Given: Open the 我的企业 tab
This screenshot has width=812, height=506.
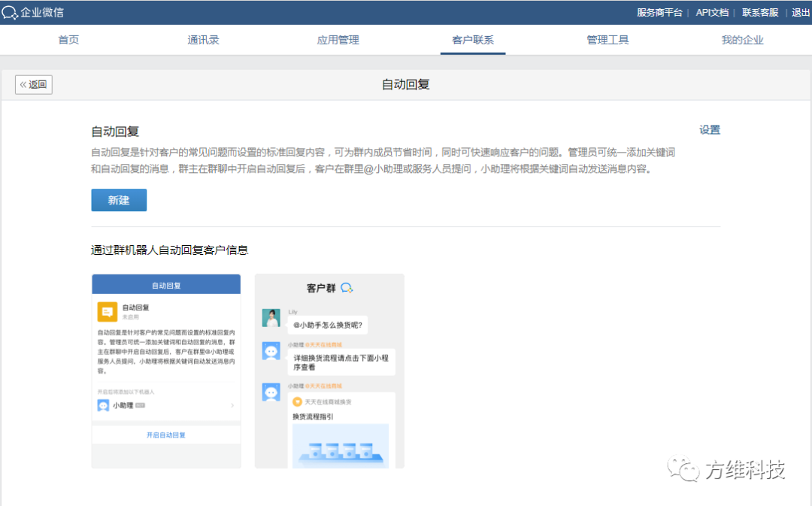Looking at the screenshot, I should 742,40.
